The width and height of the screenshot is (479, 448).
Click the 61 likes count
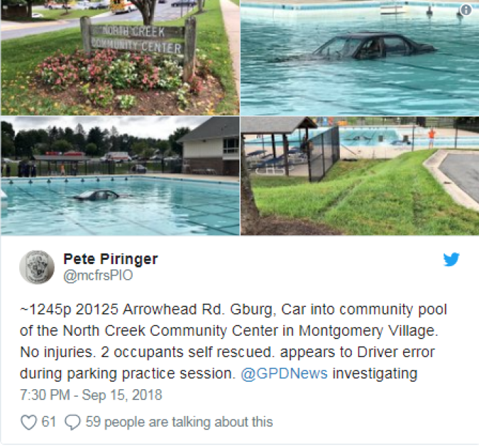(x=49, y=422)
